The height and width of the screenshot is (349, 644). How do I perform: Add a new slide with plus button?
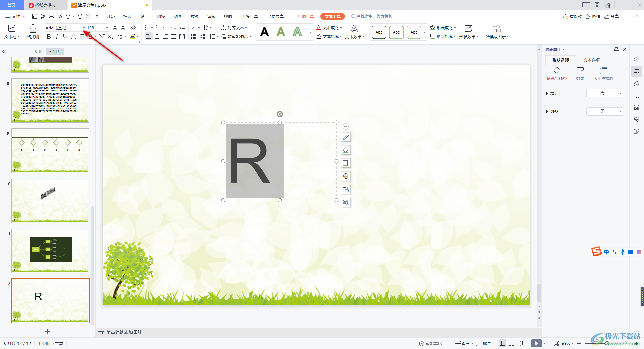click(47, 331)
